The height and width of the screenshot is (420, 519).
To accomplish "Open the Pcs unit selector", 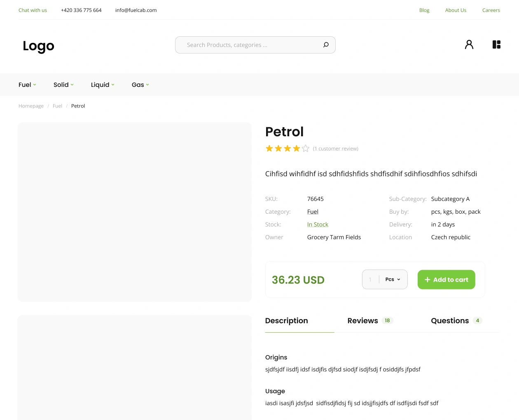I will click(x=393, y=280).
